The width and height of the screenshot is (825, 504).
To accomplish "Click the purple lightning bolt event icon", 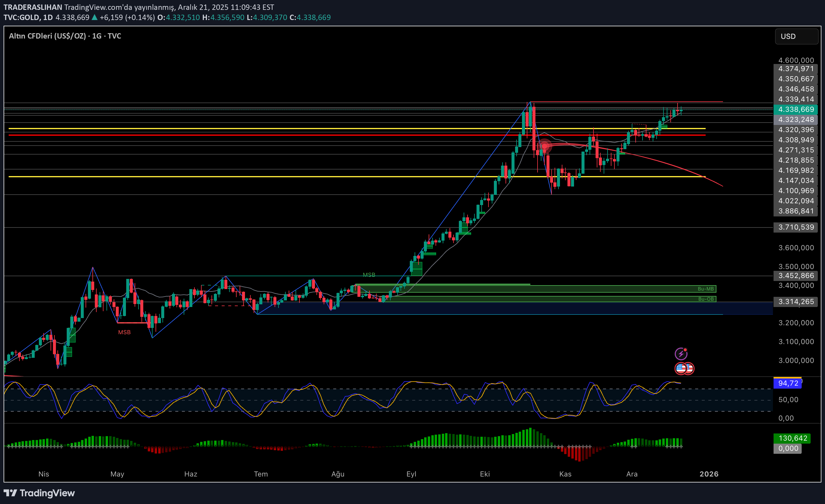I will click(681, 354).
